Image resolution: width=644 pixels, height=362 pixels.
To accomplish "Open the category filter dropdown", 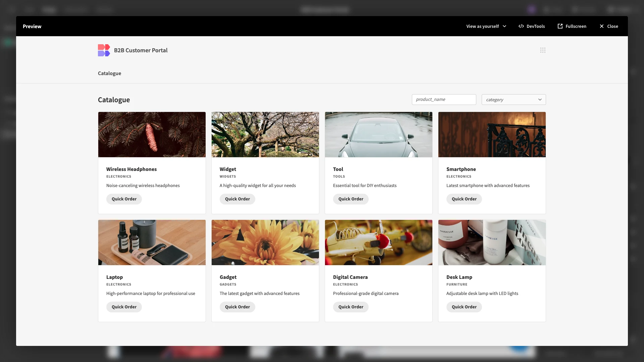I will [514, 100].
